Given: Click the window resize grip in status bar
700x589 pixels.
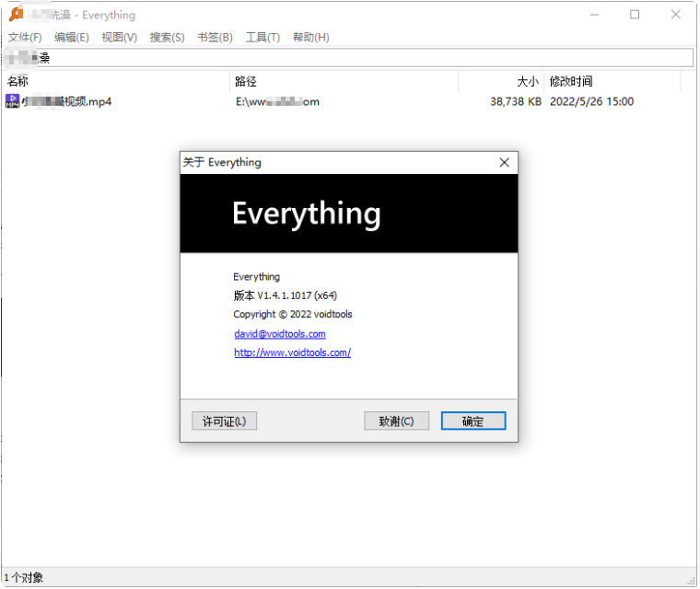Looking at the screenshot, I should 692,581.
